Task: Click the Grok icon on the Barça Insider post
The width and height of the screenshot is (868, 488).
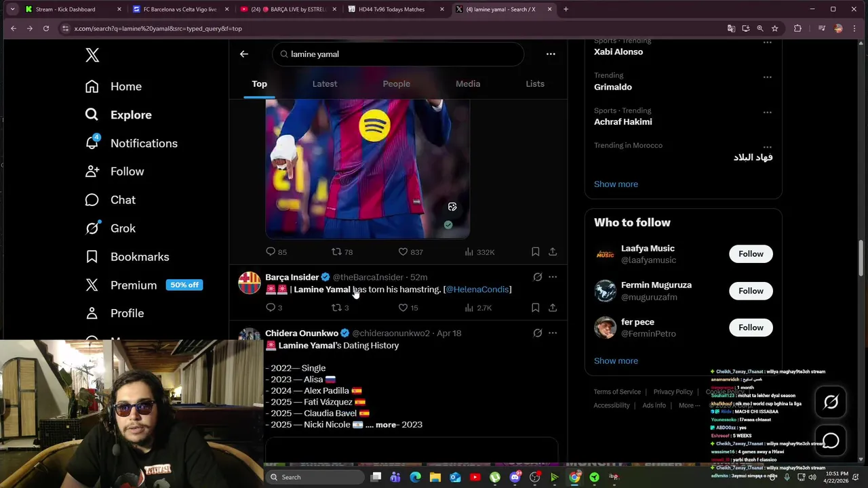Action: (x=537, y=277)
